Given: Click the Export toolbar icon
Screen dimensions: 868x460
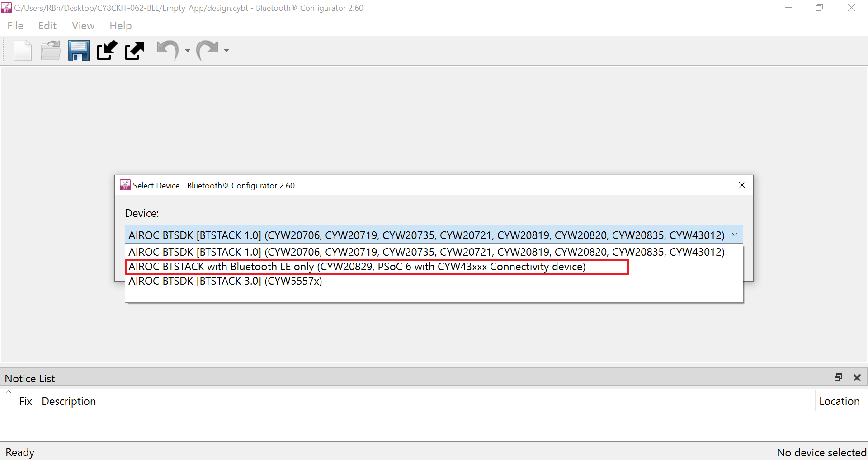Looking at the screenshot, I should (x=134, y=50).
